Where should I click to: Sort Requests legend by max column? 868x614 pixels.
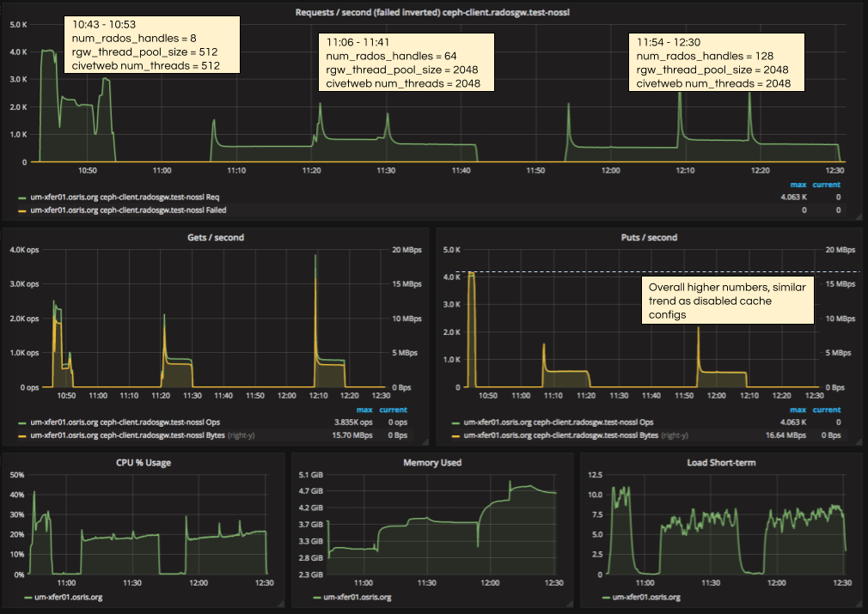coord(797,185)
